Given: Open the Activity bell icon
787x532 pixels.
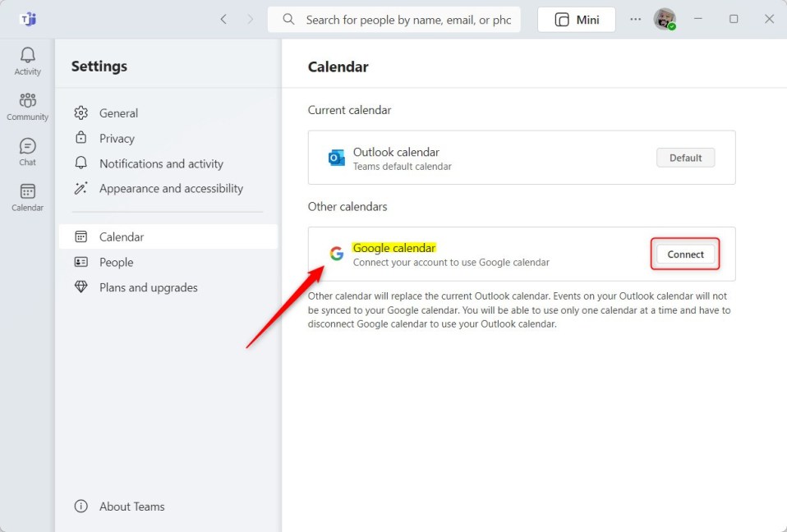Looking at the screenshot, I should [28, 55].
